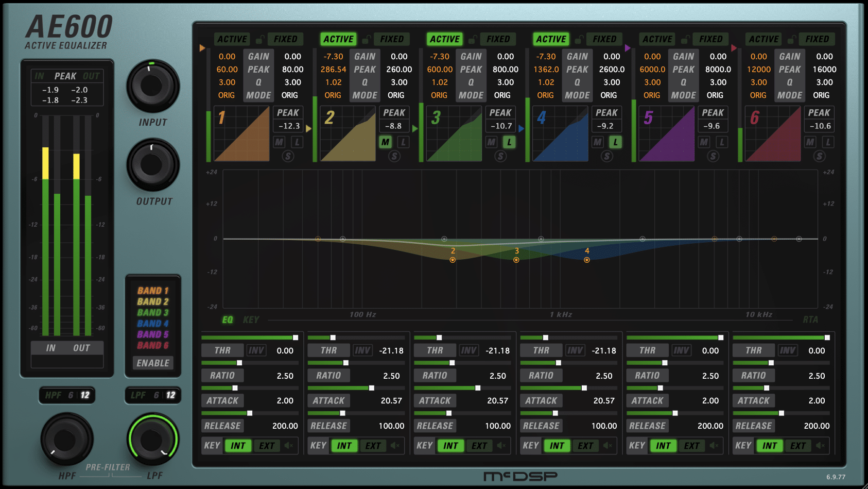868x489 pixels.
Task: Toggle INV for band 2 threshold
Action: tap(362, 350)
